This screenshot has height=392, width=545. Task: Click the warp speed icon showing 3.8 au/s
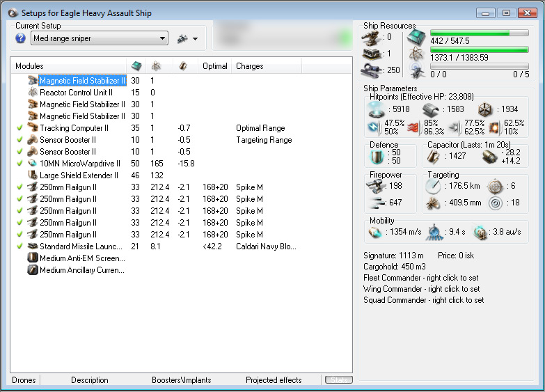tap(480, 233)
